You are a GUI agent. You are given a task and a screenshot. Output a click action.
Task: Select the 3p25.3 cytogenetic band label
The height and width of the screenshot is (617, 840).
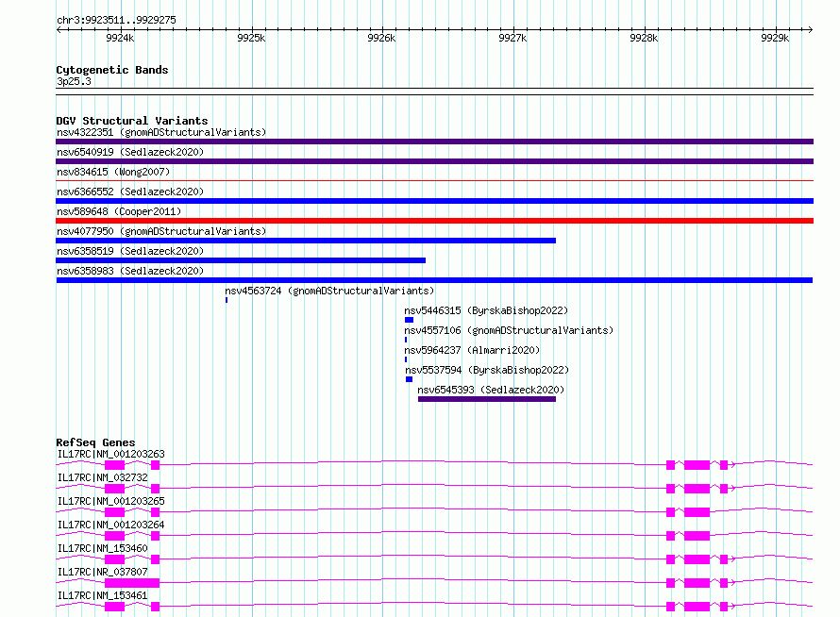click(74, 81)
